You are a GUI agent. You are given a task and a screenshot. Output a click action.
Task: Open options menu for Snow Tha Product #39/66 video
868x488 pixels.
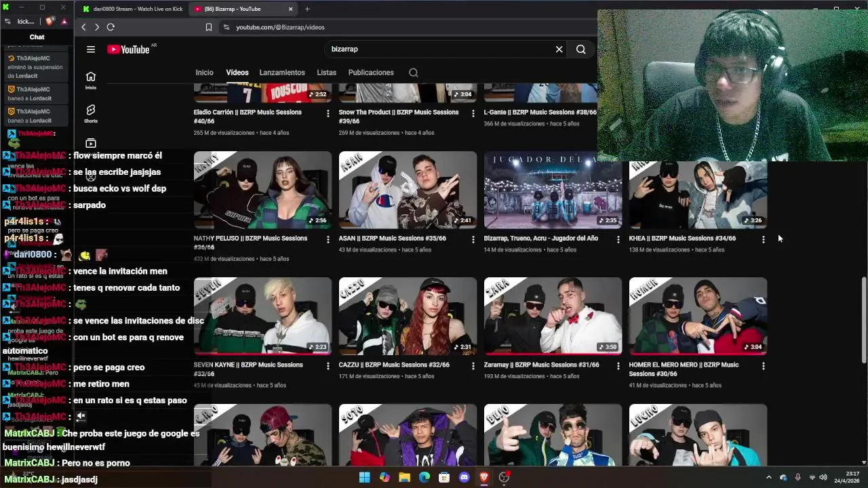(473, 113)
